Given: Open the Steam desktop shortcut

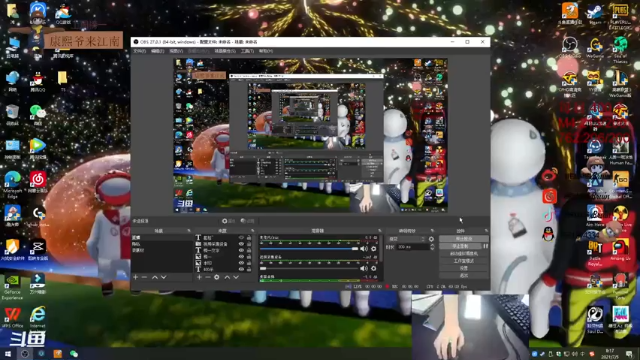Looking at the screenshot, I should [595, 13].
